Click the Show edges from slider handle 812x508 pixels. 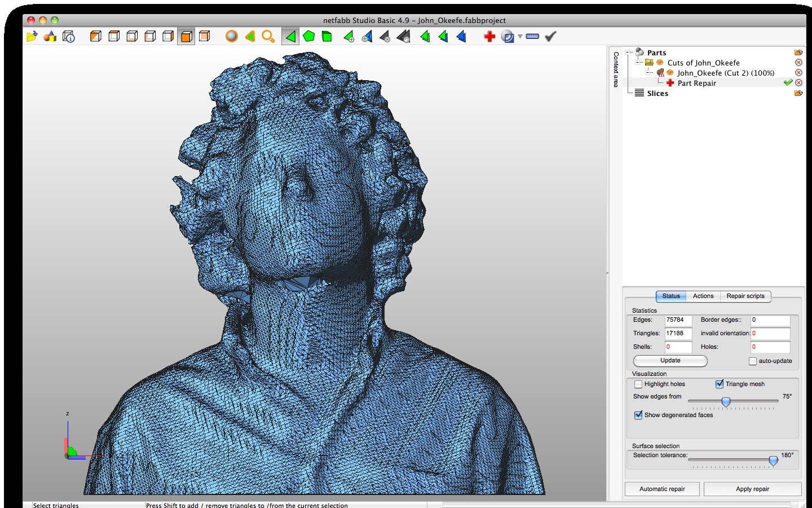click(726, 402)
